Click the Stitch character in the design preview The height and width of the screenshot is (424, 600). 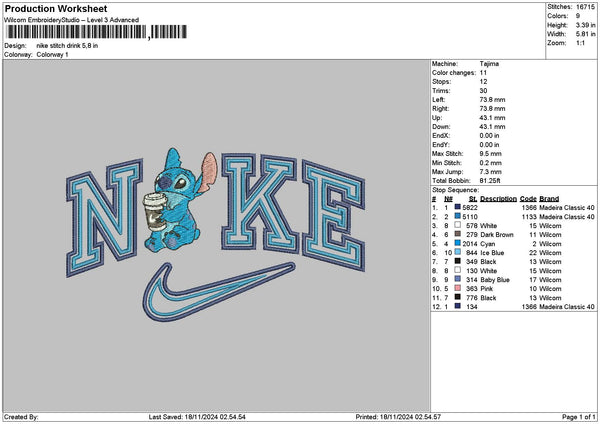click(x=180, y=201)
